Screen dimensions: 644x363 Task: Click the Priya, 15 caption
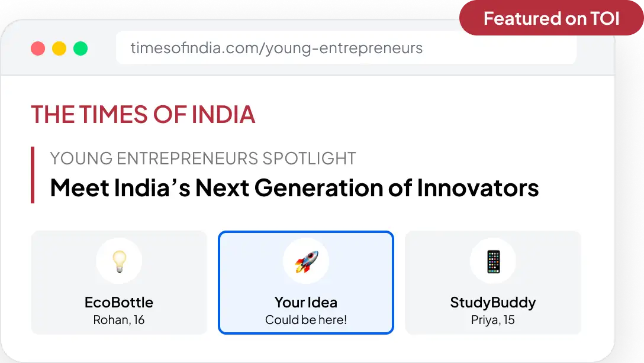coord(493,320)
